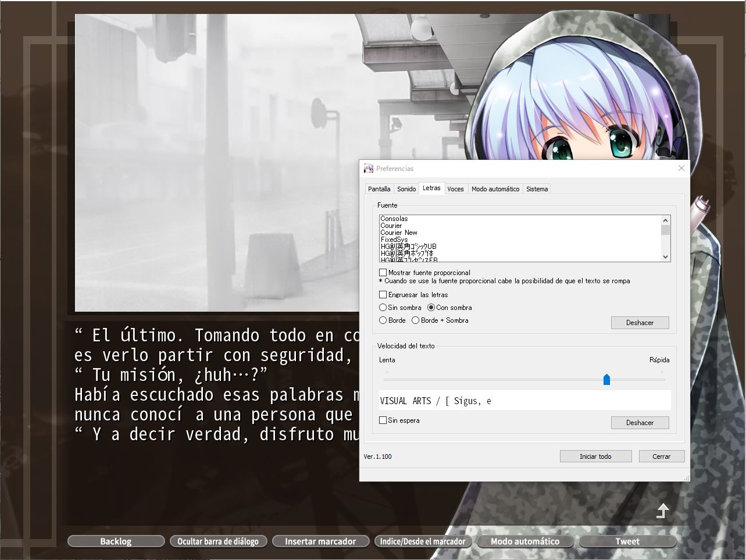Pick the HG創英角ゴシックUB font
Viewport: 746px width, 560px height.
(x=520, y=247)
